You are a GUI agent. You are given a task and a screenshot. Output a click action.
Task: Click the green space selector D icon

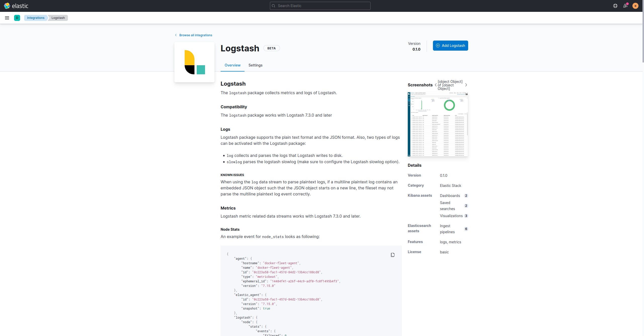point(17,18)
